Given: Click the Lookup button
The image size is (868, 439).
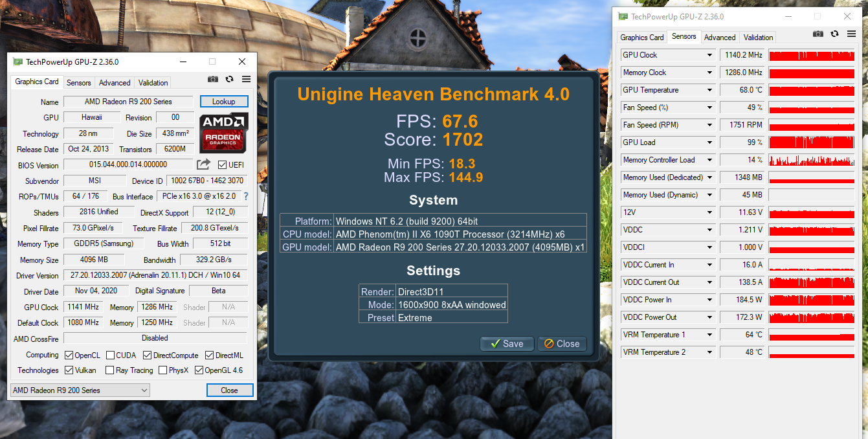Looking at the screenshot, I should (x=224, y=102).
